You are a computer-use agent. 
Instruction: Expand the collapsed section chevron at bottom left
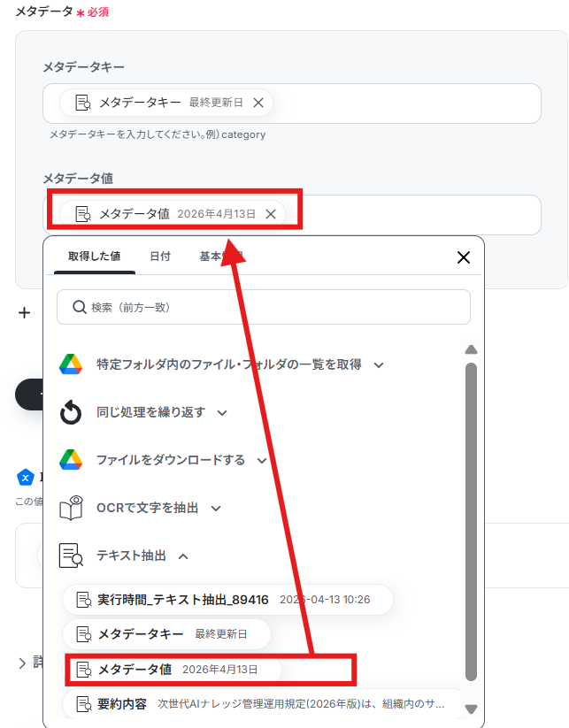(x=22, y=663)
